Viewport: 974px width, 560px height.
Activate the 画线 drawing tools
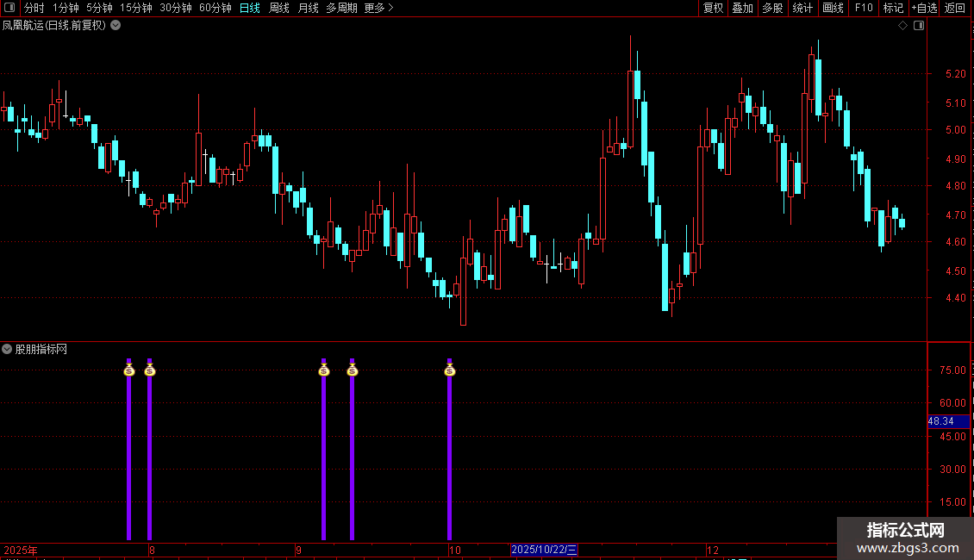click(x=833, y=8)
